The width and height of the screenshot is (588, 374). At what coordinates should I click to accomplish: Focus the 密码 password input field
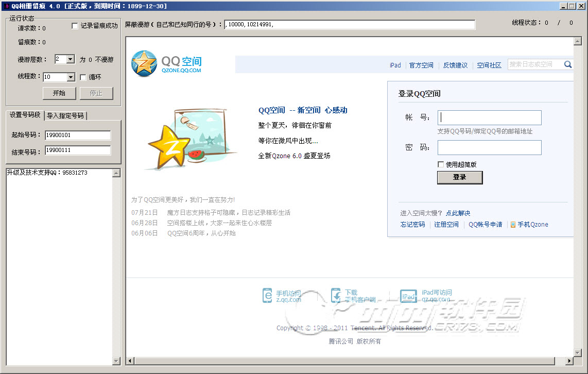[x=489, y=147]
